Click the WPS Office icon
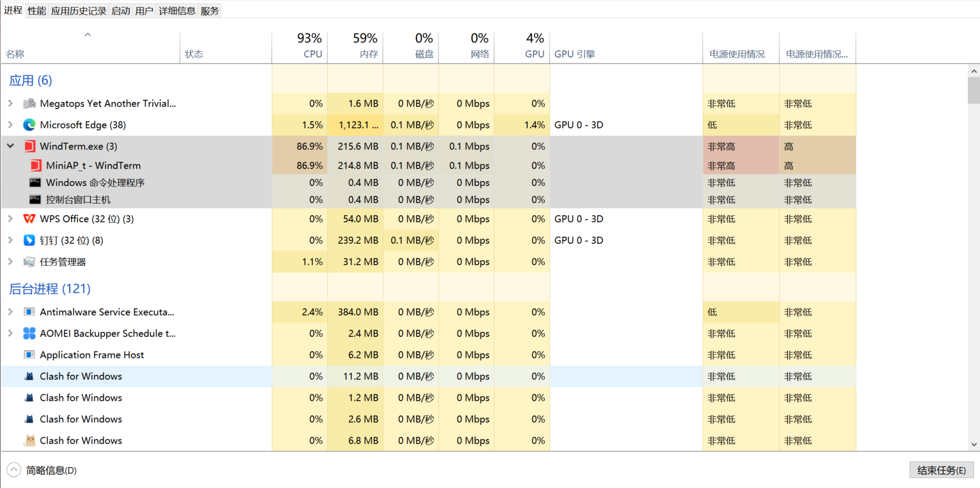Viewport: 980px width, 488px height. coord(29,219)
